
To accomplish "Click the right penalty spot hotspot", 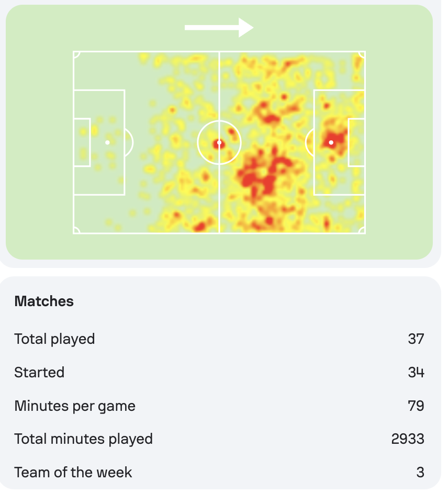I will point(331,143).
